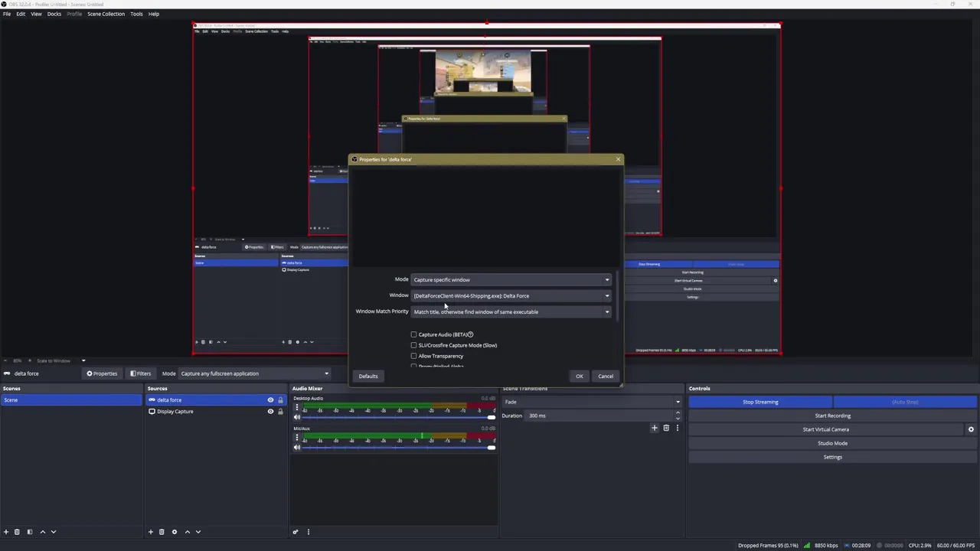The width and height of the screenshot is (980, 551).
Task: Open Scale to Window dropdown arrow
Action: [83, 360]
